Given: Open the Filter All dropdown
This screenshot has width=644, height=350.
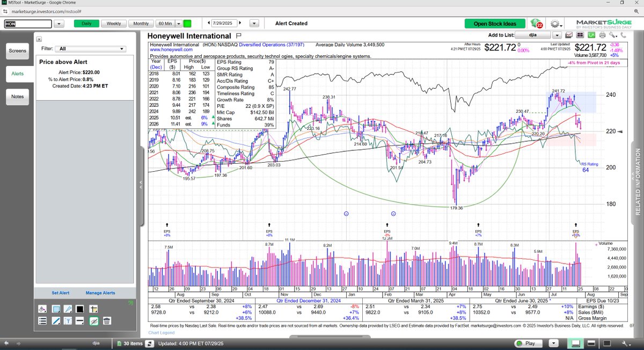Looking at the screenshot, I should click(92, 48).
